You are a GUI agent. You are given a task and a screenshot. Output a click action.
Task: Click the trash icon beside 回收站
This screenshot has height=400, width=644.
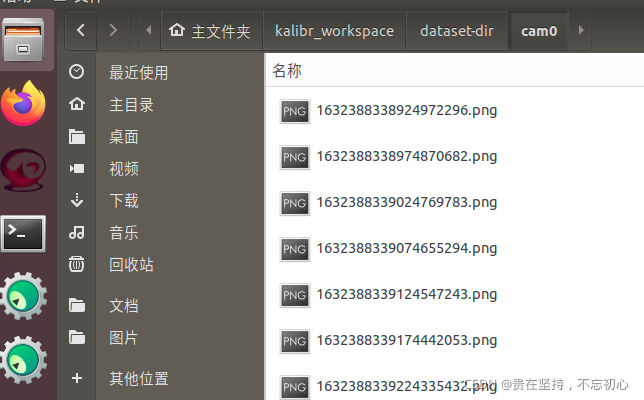click(77, 264)
